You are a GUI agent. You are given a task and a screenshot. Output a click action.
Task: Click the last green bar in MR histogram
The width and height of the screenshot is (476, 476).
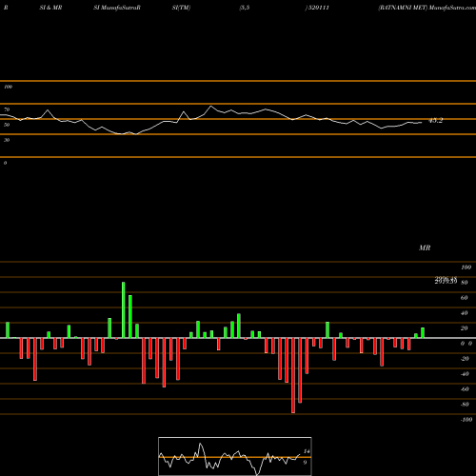(423, 333)
